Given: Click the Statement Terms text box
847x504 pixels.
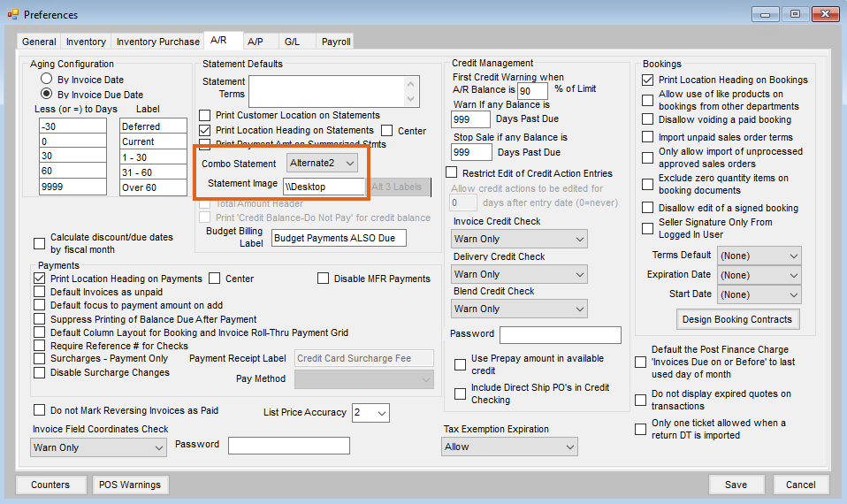Looking at the screenshot, I should [327, 91].
